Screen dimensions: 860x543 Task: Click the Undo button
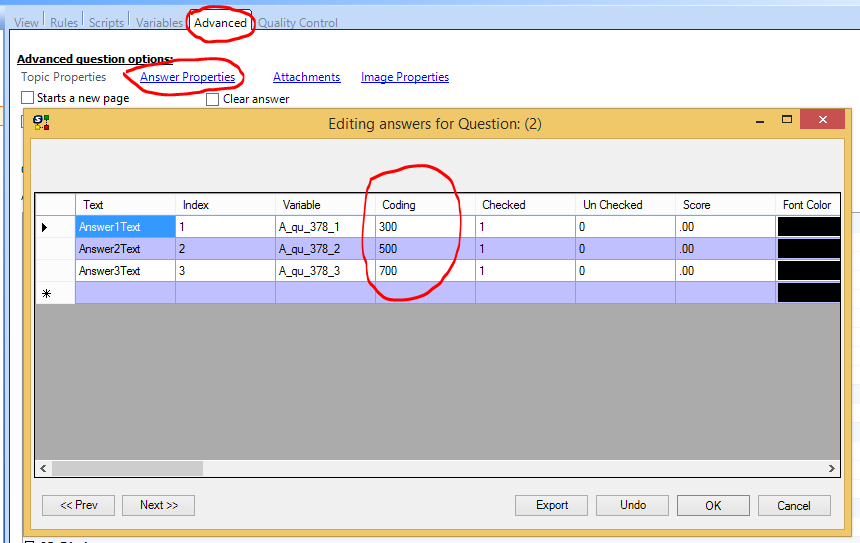point(632,505)
